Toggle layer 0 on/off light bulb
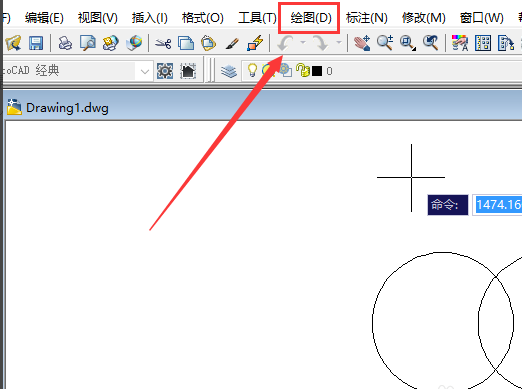The height and width of the screenshot is (389, 522). coord(252,70)
